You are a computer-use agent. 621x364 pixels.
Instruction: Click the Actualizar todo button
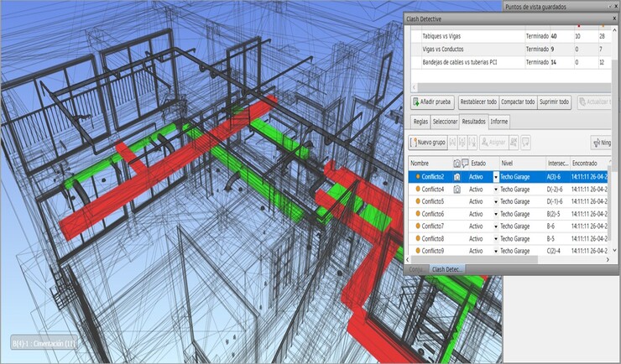tap(594, 102)
